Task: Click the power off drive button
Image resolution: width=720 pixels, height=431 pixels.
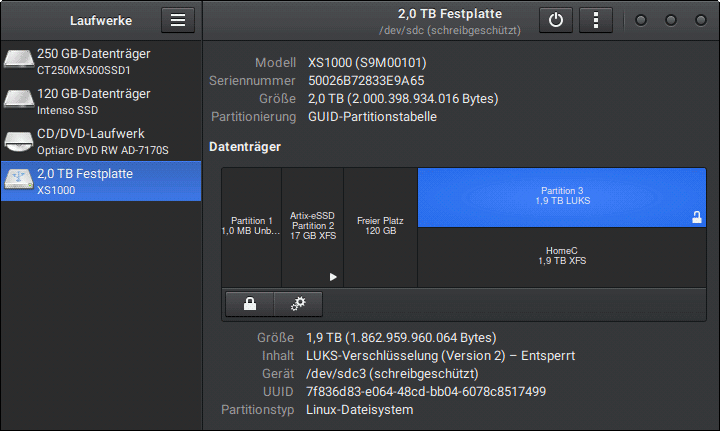Action: tap(556, 20)
